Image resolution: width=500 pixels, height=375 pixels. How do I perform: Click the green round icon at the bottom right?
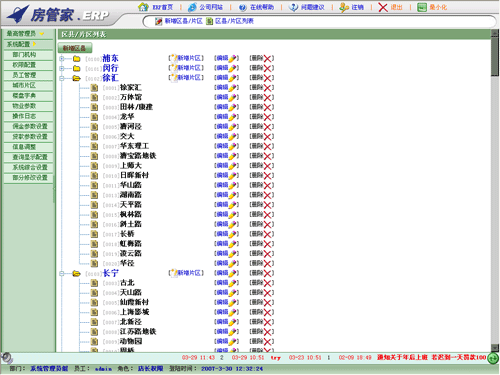tap(493, 358)
